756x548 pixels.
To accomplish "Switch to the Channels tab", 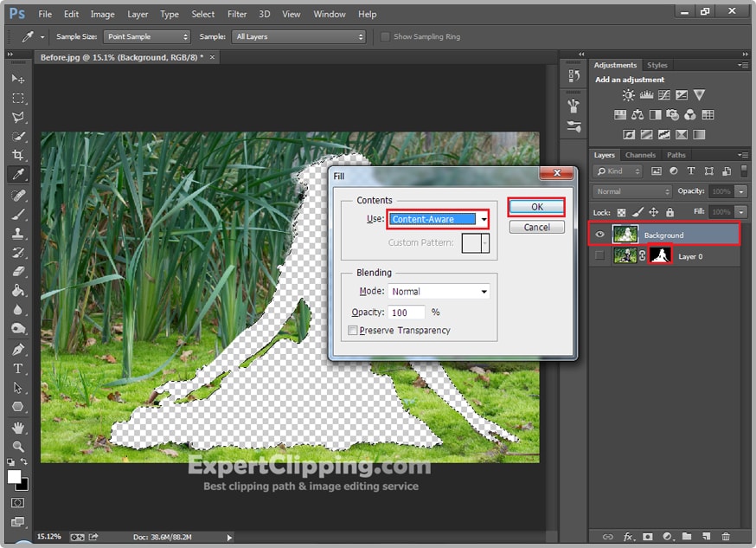I will 640,155.
